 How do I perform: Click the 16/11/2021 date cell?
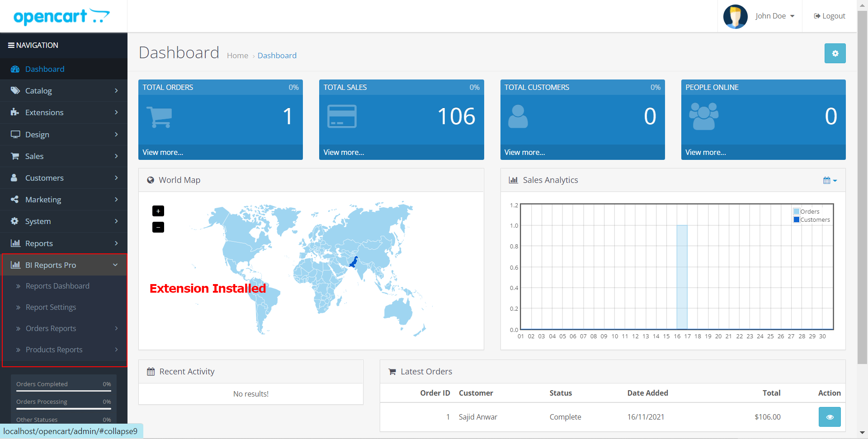(646, 417)
